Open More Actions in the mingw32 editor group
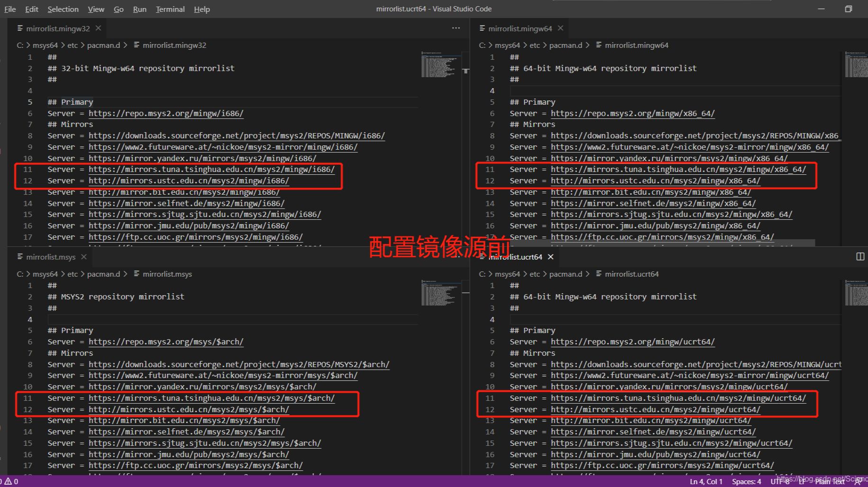868x487 pixels. tap(456, 28)
